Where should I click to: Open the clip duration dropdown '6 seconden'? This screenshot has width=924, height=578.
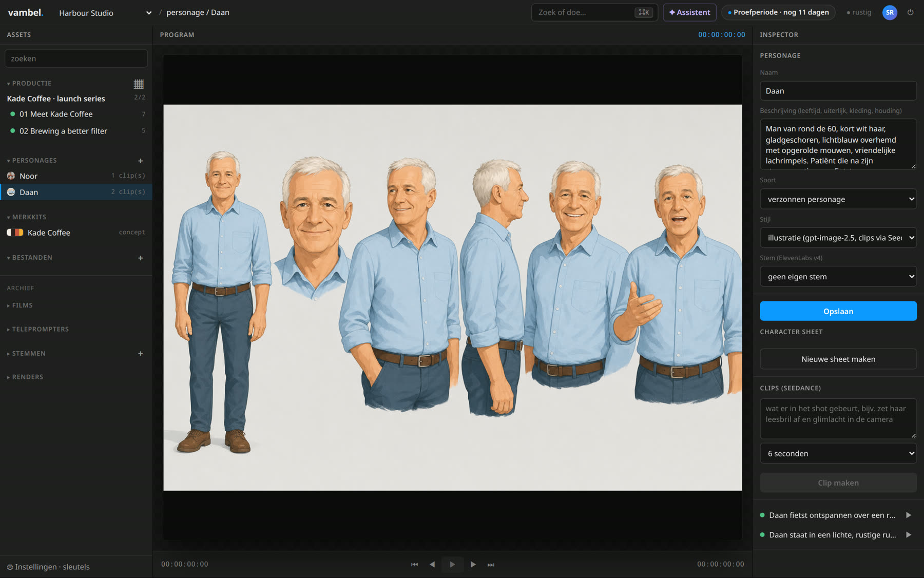pos(838,454)
